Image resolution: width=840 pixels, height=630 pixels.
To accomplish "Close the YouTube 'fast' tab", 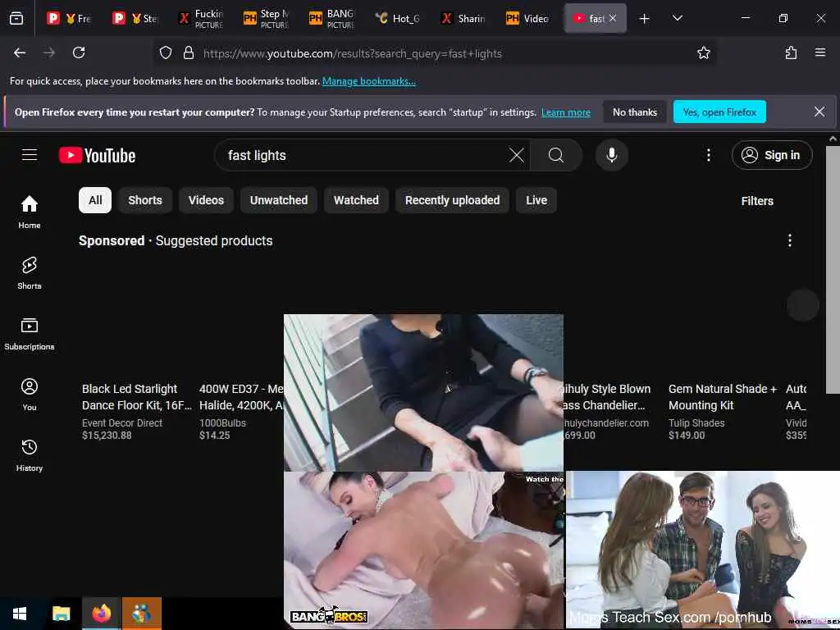I will pos(613,18).
